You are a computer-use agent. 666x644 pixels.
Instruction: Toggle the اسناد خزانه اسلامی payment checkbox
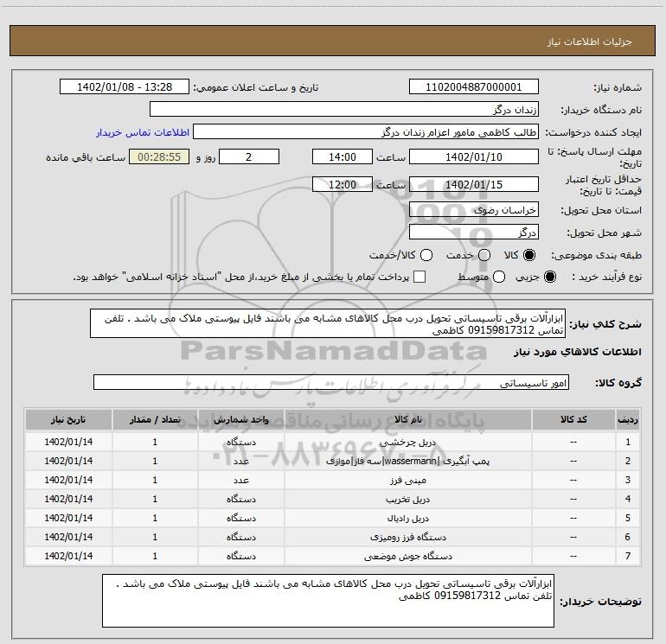[x=419, y=277]
